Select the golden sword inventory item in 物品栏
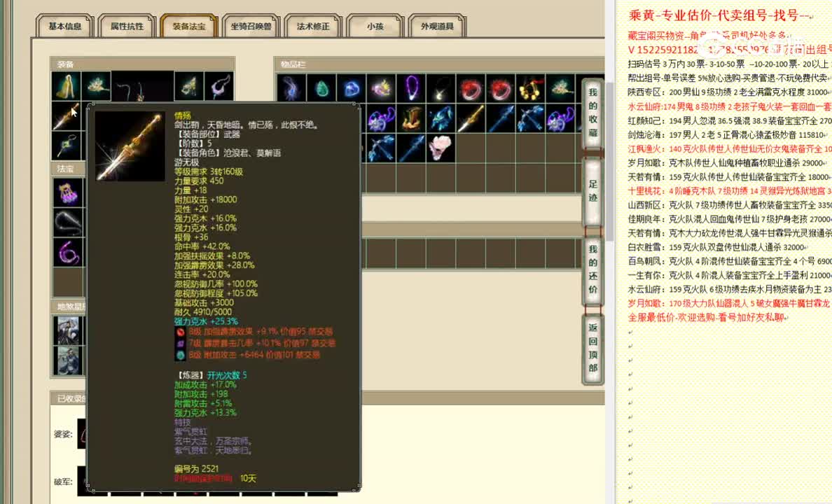Image resolution: width=832 pixels, height=504 pixels. coord(470,118)
